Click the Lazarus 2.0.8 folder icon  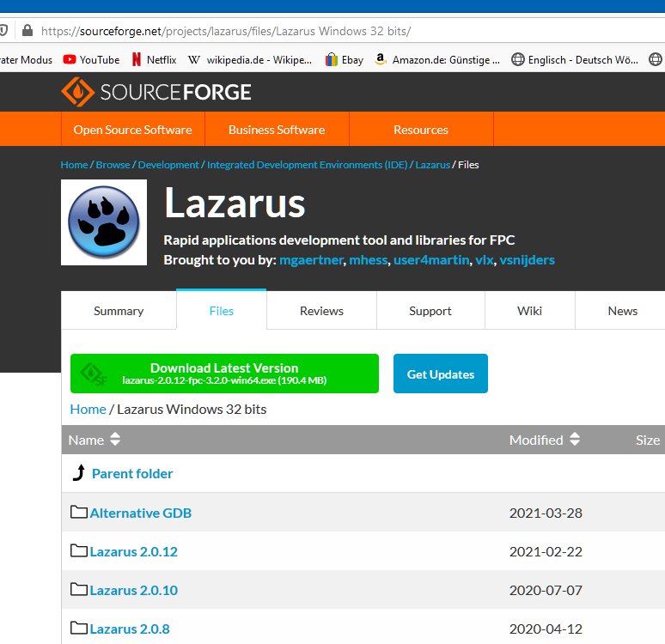79,628
